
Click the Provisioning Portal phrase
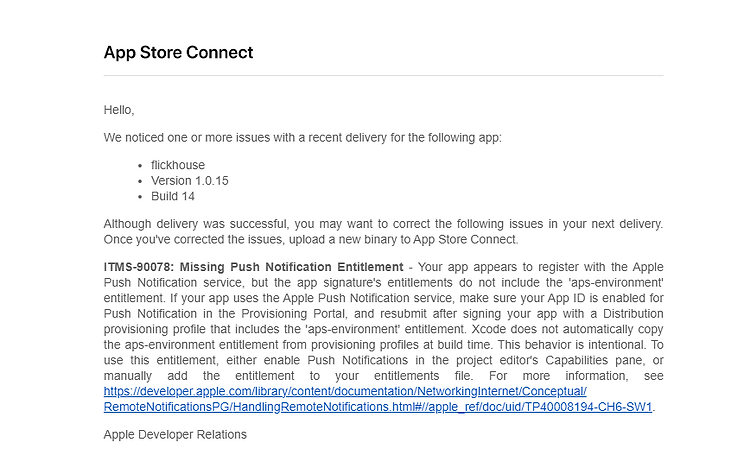click(293, 314)
